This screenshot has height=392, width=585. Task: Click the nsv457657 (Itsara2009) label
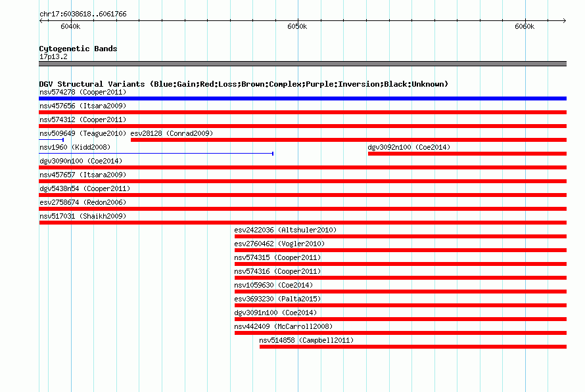(x=83, y=175)
